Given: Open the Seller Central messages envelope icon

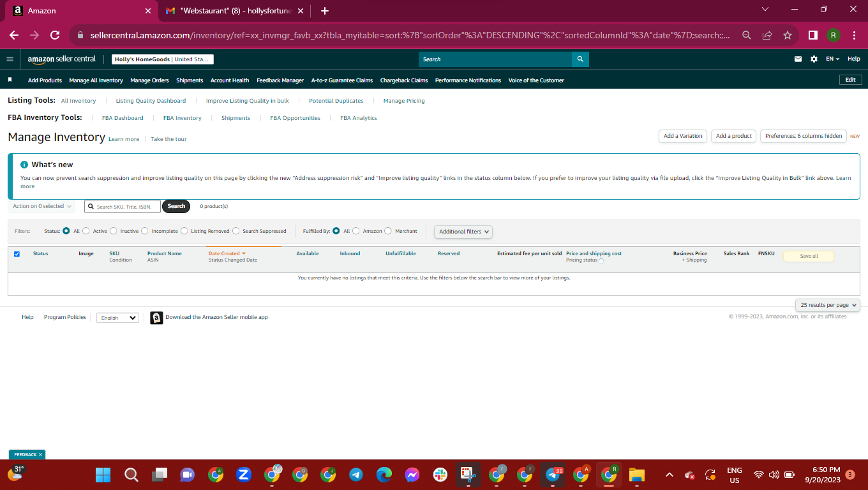Looking at the screenshot, I should [798, 59].
